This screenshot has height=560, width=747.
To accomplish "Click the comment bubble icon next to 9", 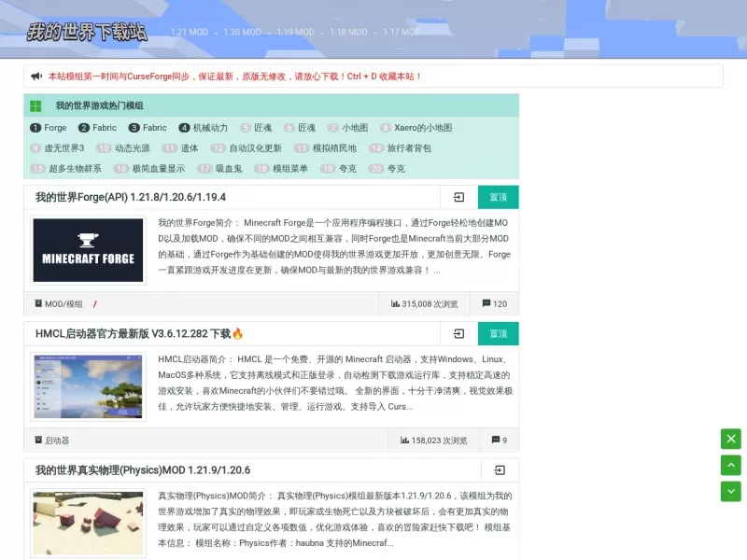I will pyautogui.click(x=496, y=440).
